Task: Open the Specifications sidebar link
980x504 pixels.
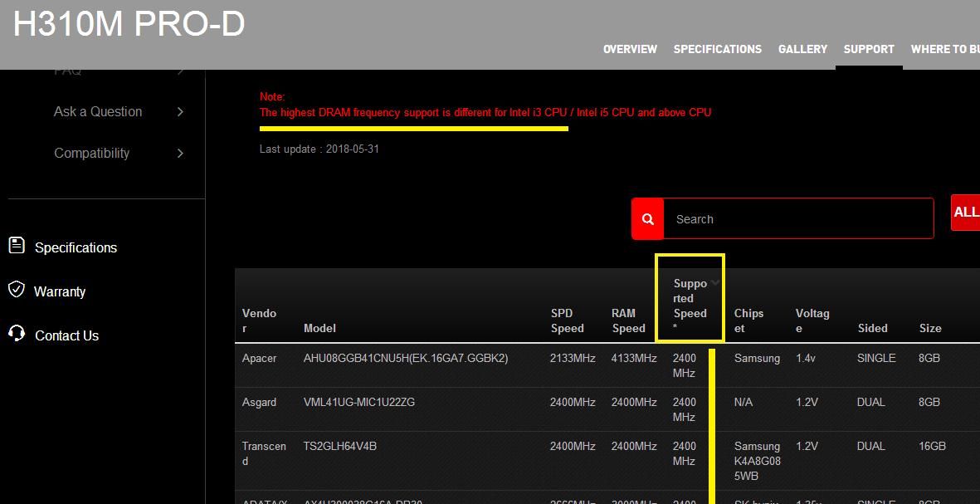Action: 76,247
